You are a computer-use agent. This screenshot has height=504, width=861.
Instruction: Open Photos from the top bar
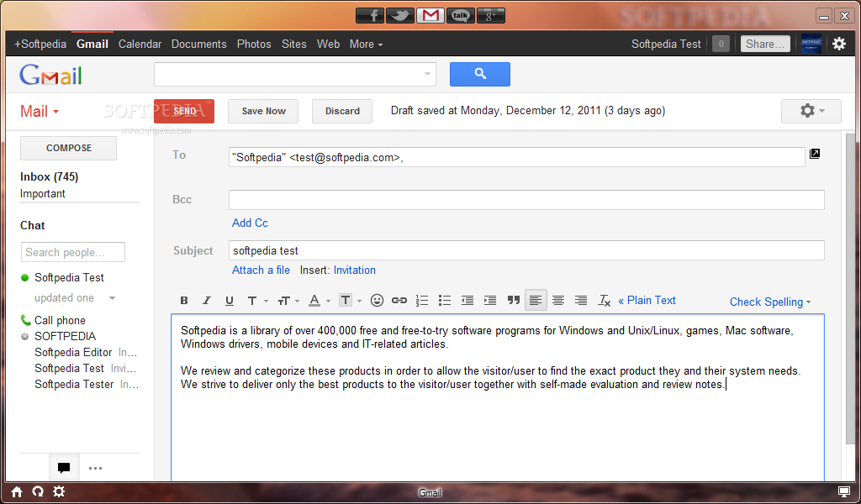[254, 44]
